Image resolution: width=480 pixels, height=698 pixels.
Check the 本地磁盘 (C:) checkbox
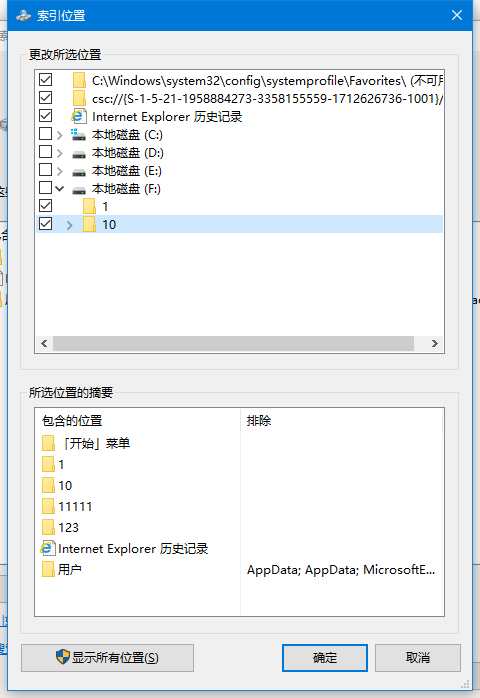click(45, 134)
